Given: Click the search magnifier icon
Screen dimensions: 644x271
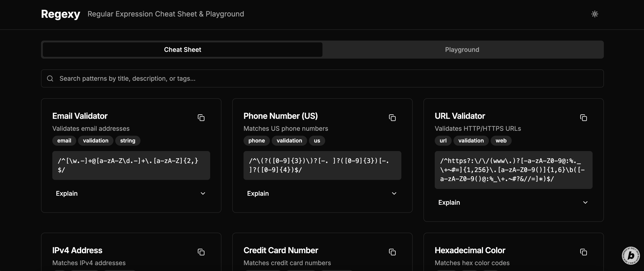Looking at the screenshot, I should tap(50, 78).
